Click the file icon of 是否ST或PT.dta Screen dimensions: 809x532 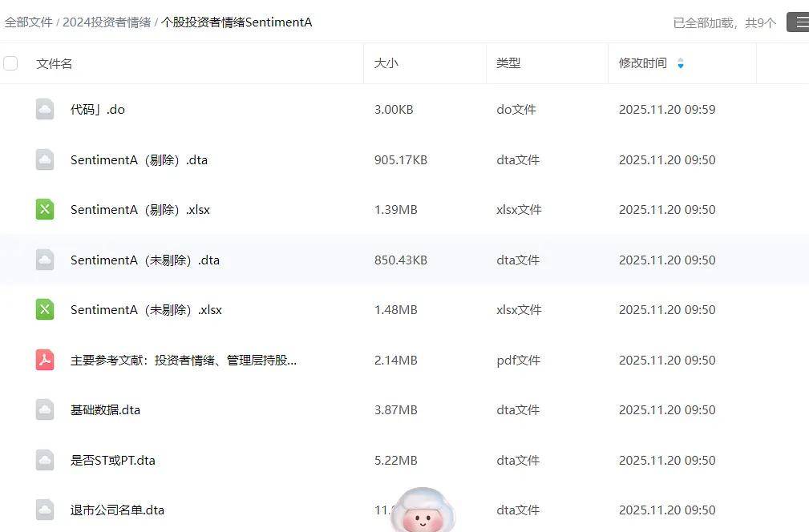click(45, 460)
